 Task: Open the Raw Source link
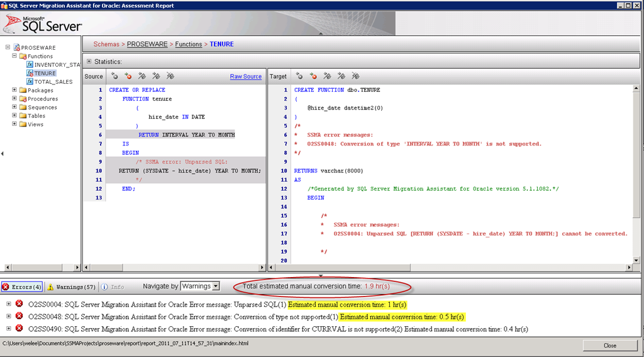pyautogui.click(x=246, y=77)
